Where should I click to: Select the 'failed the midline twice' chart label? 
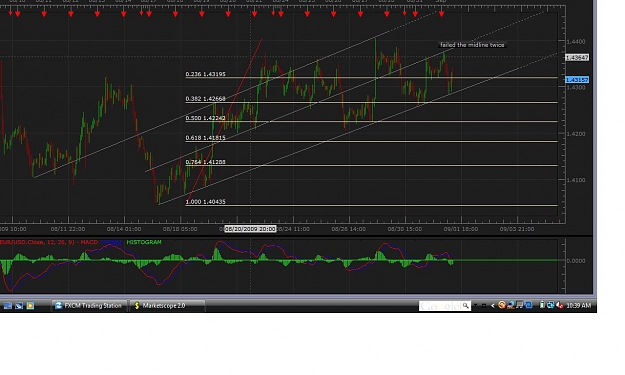[472, 45]
